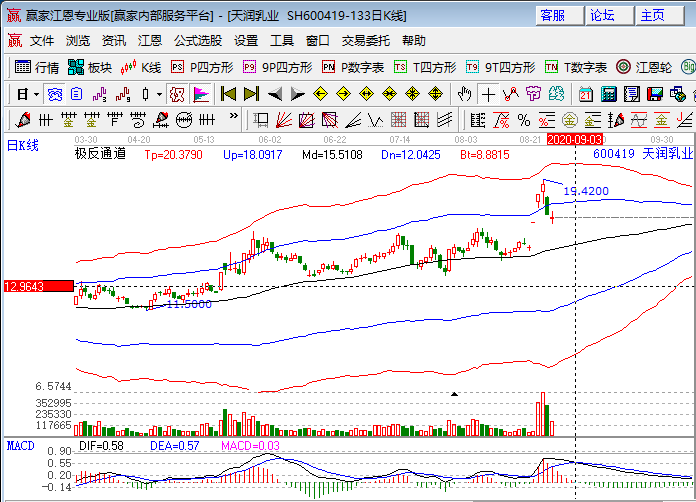Open the P数字表 number table
The image size is (696, 502).
point(353,67)
